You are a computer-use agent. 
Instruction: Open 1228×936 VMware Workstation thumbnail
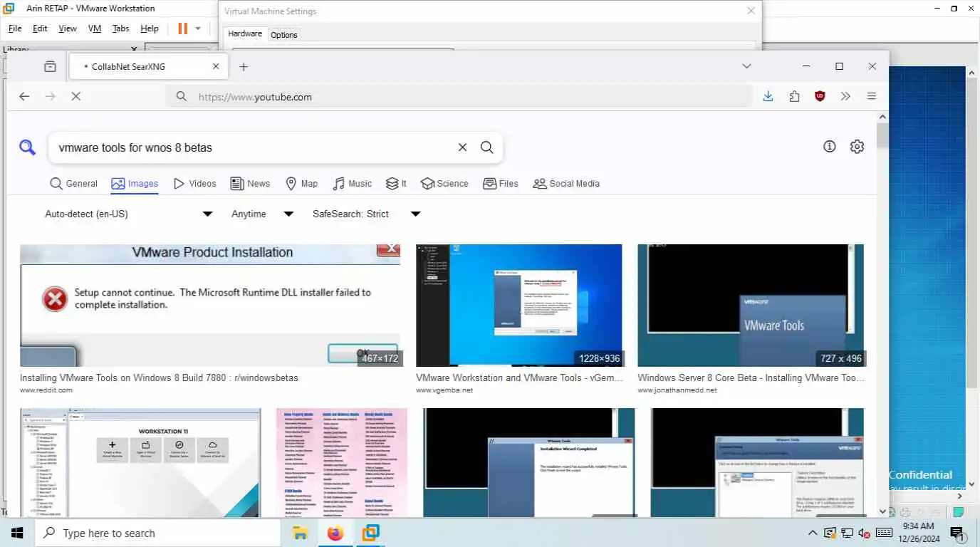point(518,306)
